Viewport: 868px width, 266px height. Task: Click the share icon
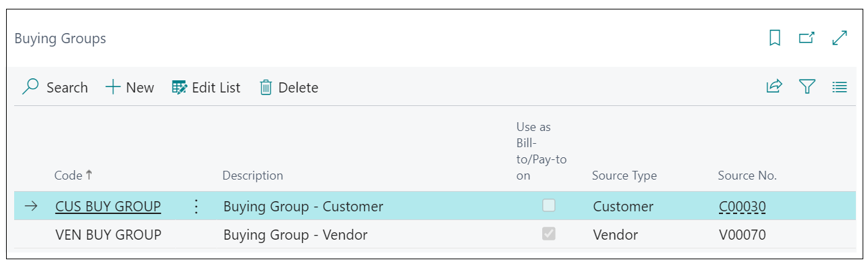pyautogui.click(x=774, y=86)
